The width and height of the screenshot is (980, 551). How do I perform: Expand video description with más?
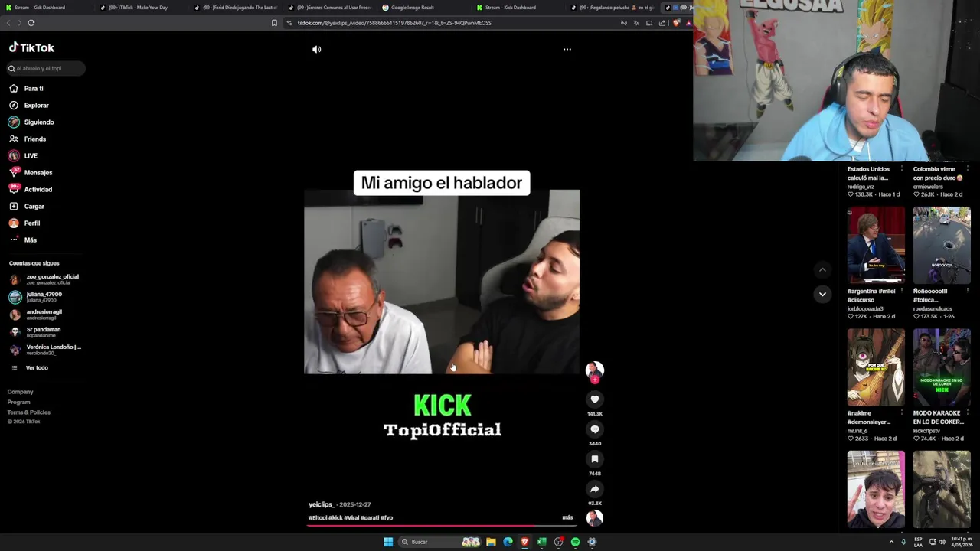tap(567, 517)
